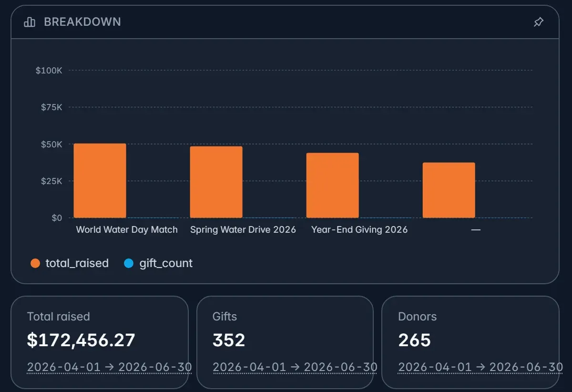Click the blue gift_count color dot
The width and height of the screenshot is (572, 392).
coord(129,263)
